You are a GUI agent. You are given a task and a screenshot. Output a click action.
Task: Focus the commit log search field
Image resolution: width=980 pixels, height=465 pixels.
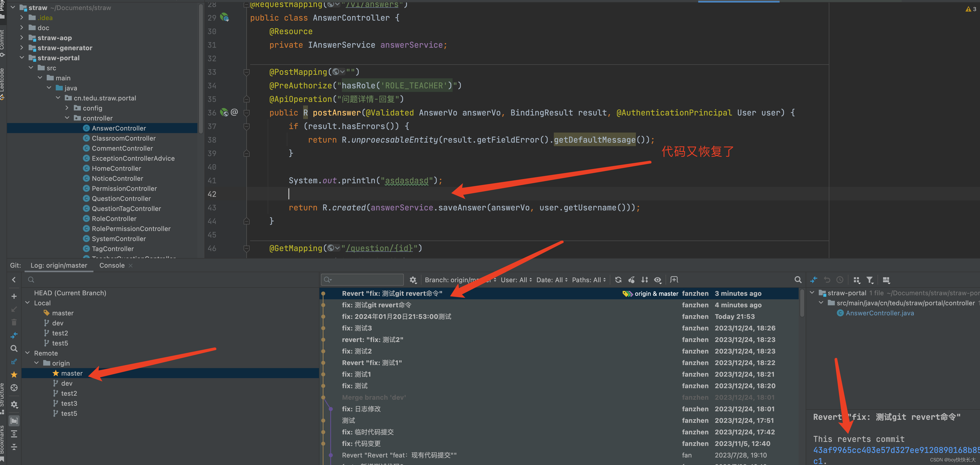pyautogui.click(x=362, y=280)
